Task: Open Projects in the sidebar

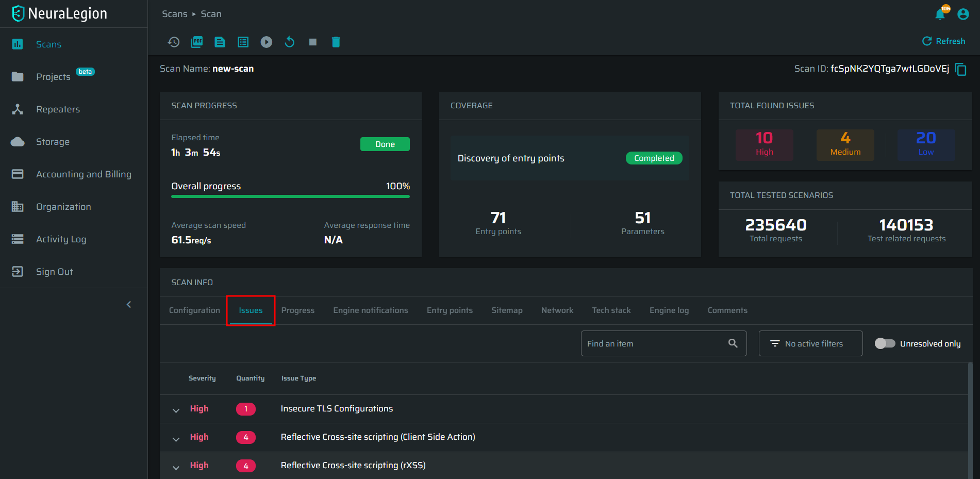Action: pos(53,77)
